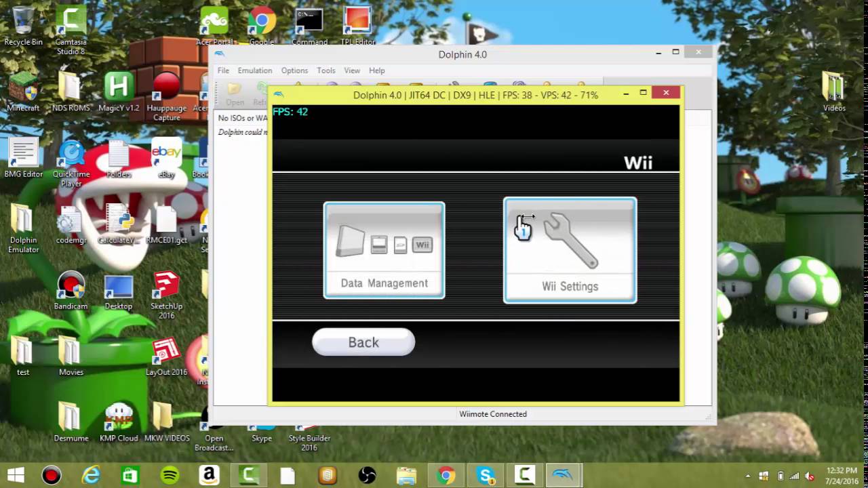Select the QuickTime Player desktop icon
The height and width of the screenshot is (488, 868).
(x=71, y=163)
